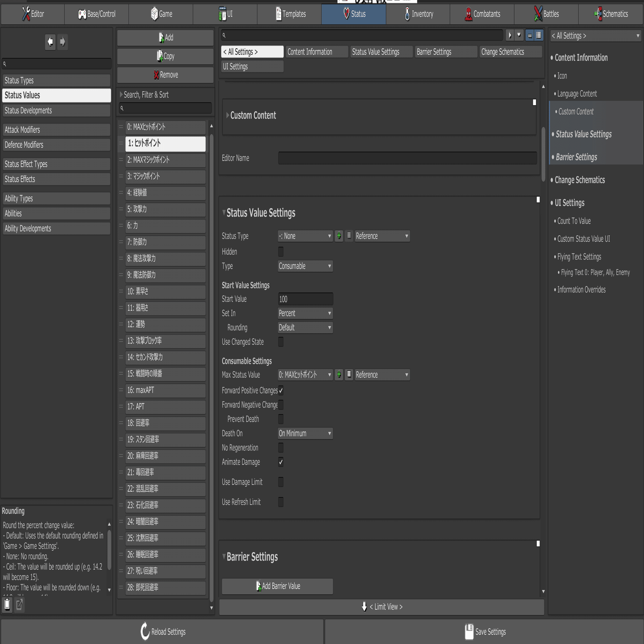Viewport: 644px width, 644px height.
Task: Click the Status Value Settings section marker square
Action: [x=538, y=200]
